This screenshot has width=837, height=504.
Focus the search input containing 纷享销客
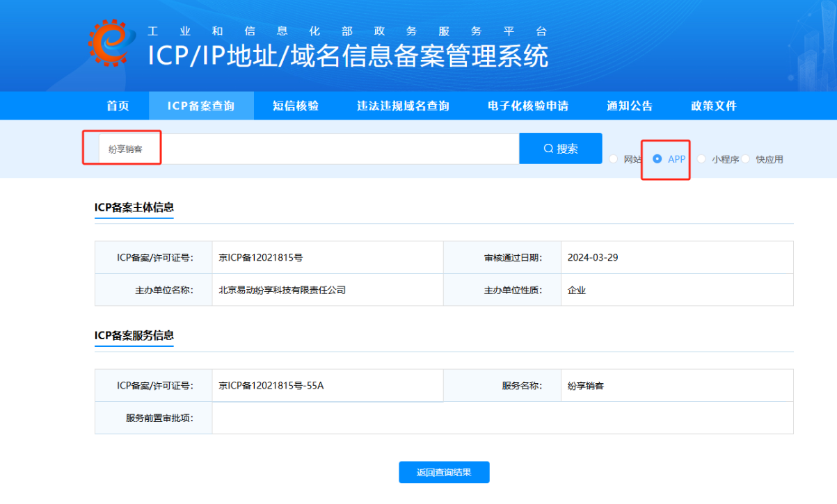(x=309, y=149)
